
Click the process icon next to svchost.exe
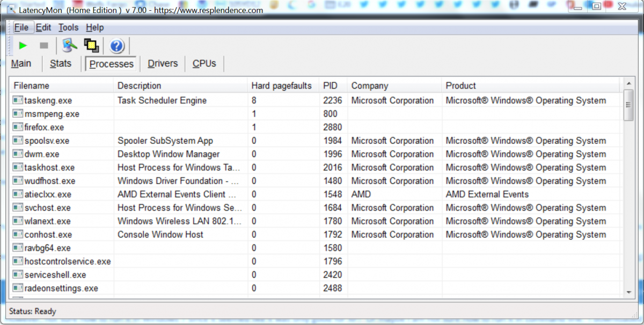point(18,208)
